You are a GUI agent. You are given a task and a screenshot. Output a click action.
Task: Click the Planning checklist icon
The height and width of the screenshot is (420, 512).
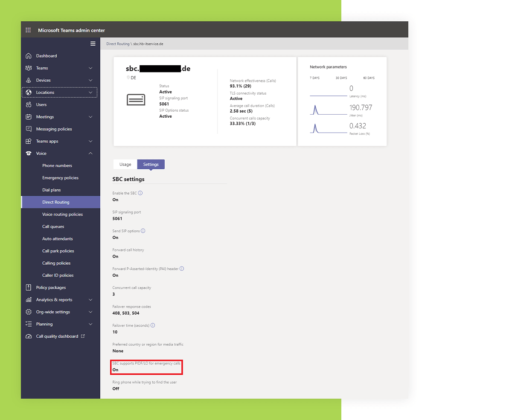(29, 324)
